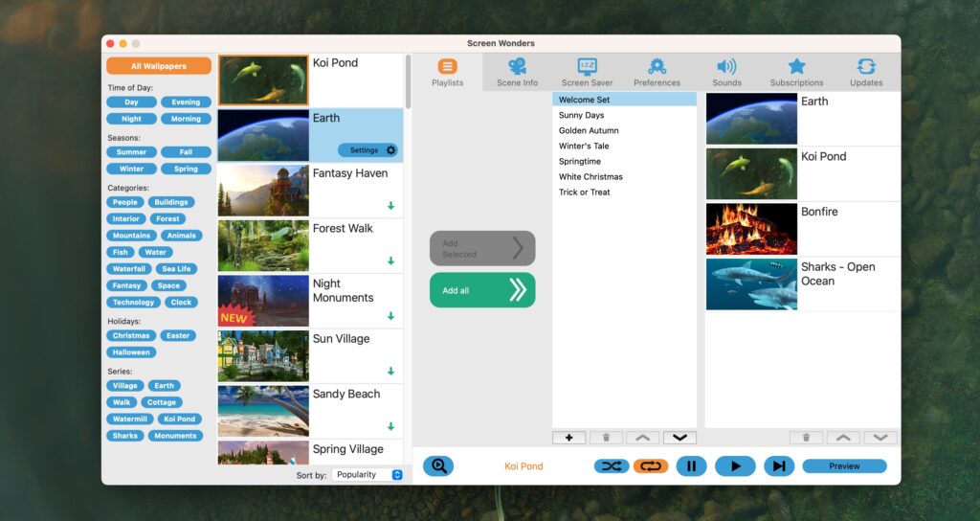Click Add all button
This screenshot has height=521, width=980.
(x=482, y=290)
